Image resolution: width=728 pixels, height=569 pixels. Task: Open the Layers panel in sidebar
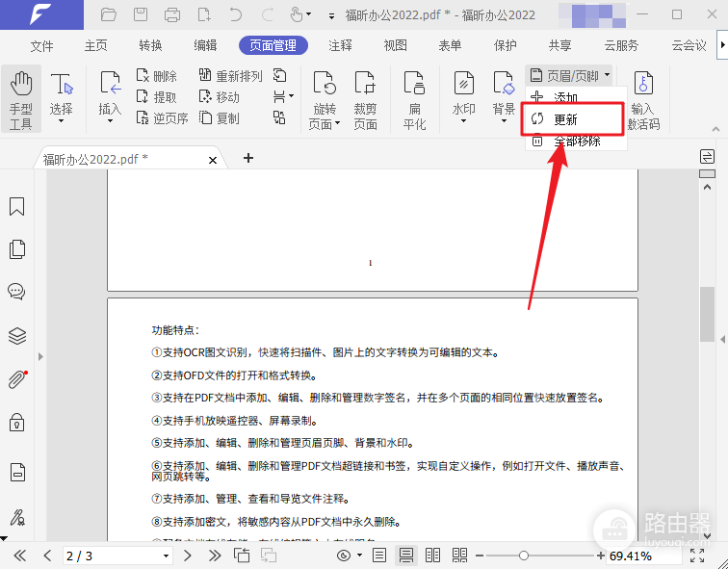pos(17,336)
